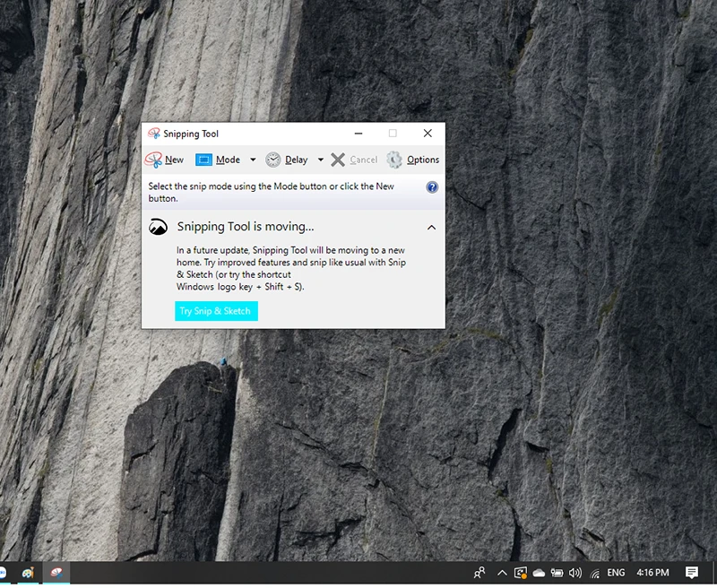Click the Delay clock icon
The image size is (717, 588).
[x=273, y=160]
